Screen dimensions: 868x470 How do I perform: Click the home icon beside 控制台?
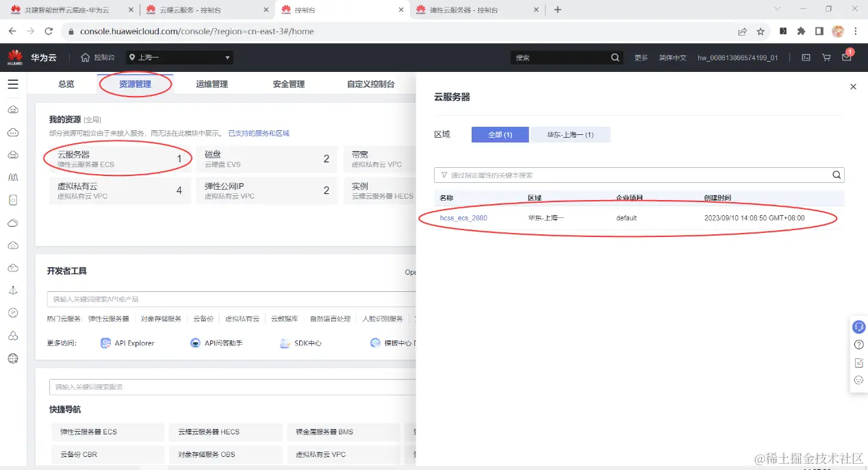coord(86,58)
